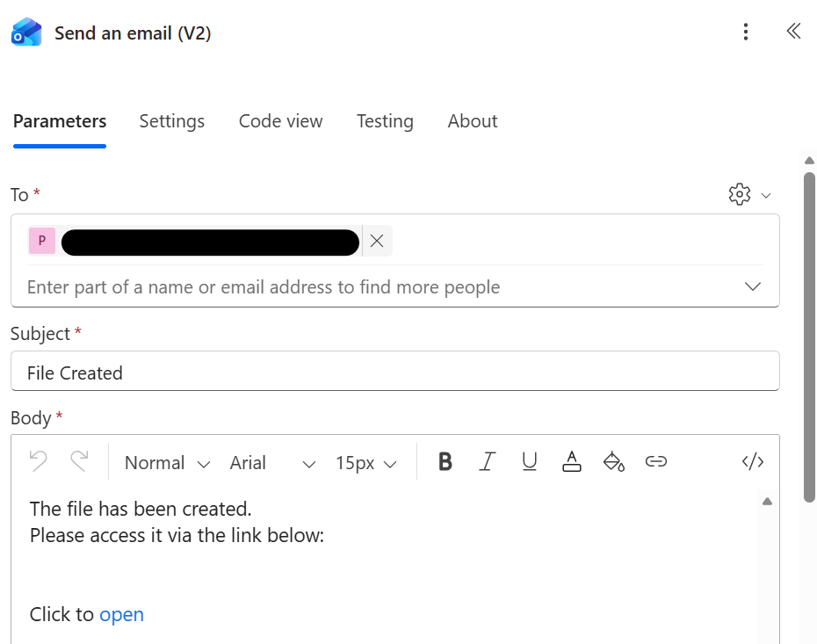Toggle bold formatting in body editor
The width and height of the screenshot is (817, 644).
[x=445, y=462]
